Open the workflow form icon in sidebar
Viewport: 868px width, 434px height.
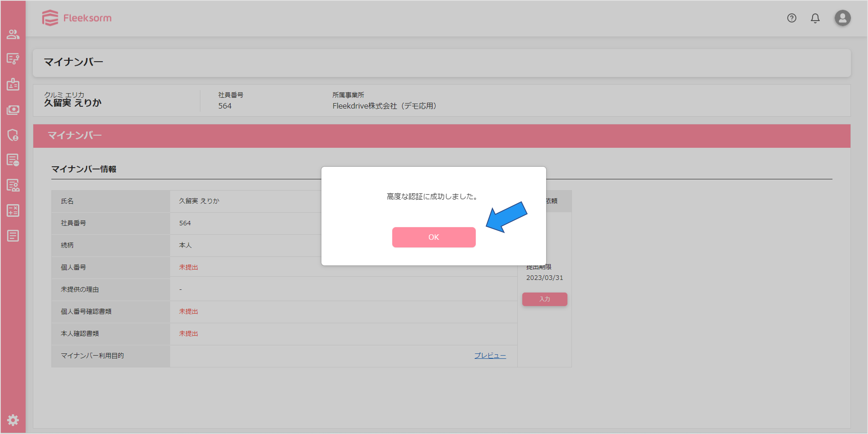(x=13, y=59)
